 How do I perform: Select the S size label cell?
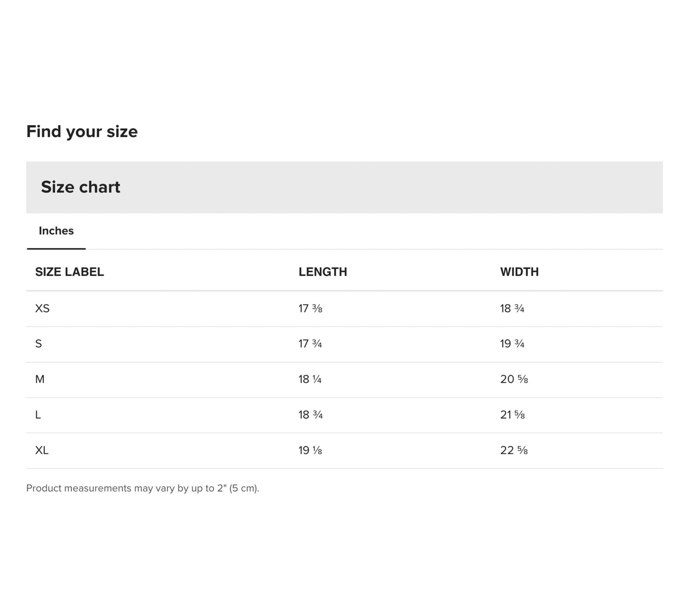click(39, 344)
